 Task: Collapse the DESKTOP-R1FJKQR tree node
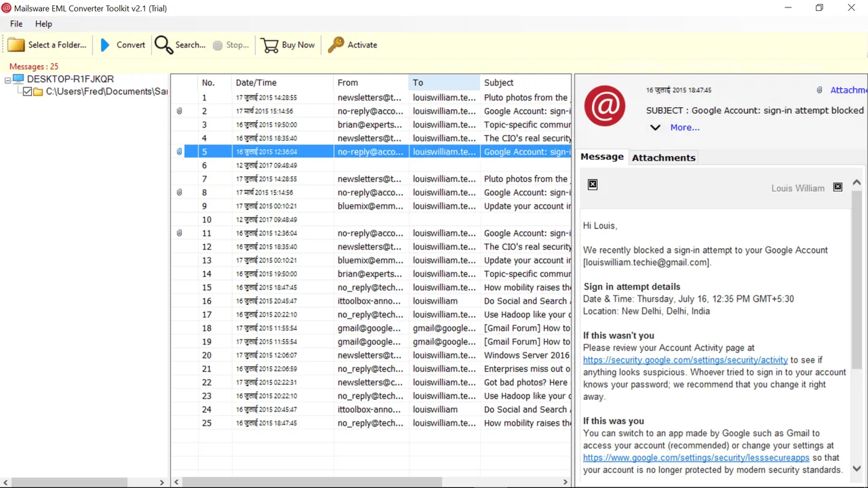point(7,79)
